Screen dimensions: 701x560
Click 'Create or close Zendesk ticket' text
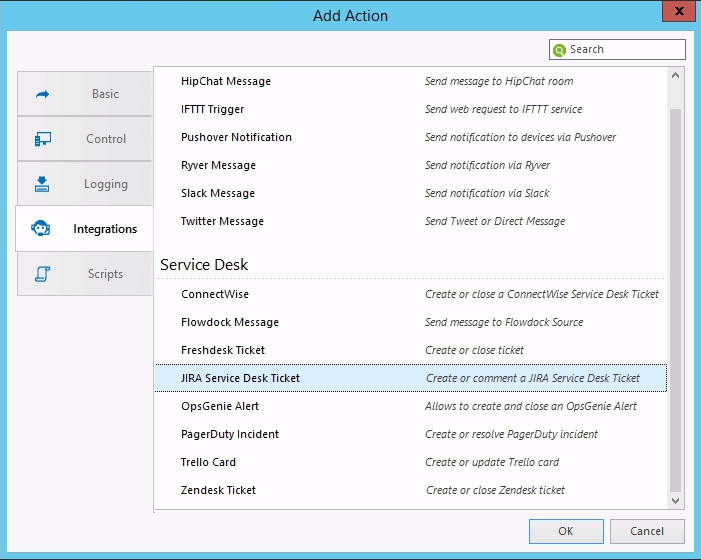(x=495, y=490)
